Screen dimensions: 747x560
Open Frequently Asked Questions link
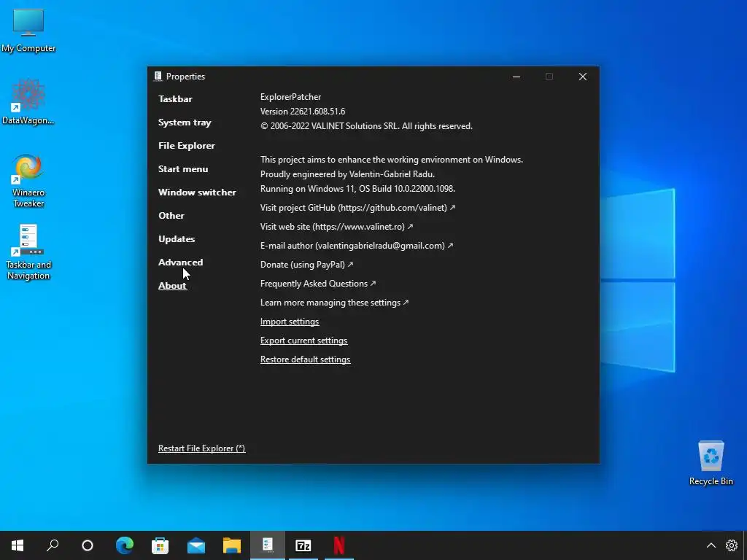318,284
